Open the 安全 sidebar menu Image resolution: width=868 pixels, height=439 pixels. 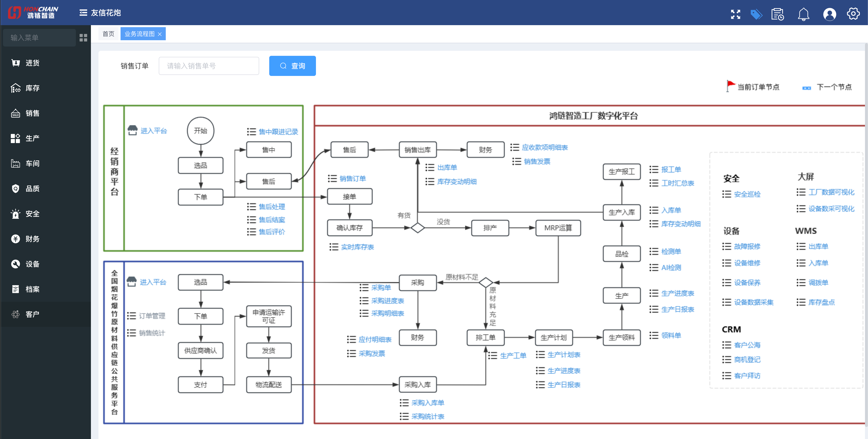(x=45, y=214)
